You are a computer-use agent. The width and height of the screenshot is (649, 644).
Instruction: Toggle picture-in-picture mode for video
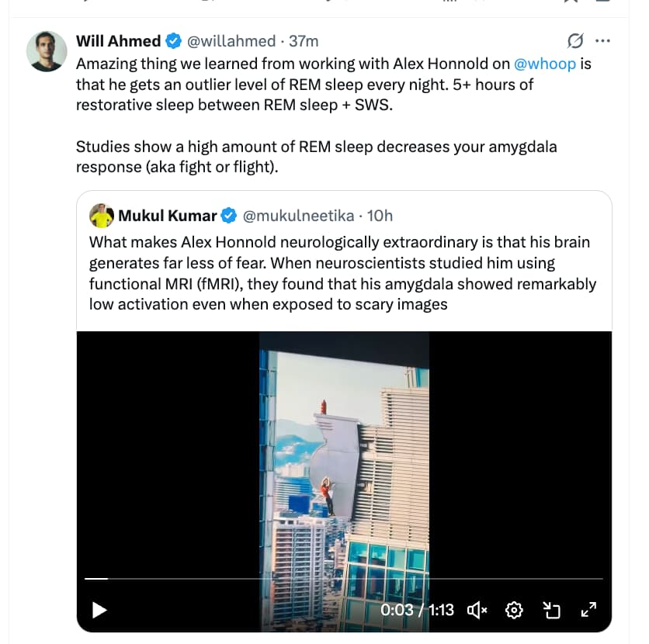tap(551, 610)
